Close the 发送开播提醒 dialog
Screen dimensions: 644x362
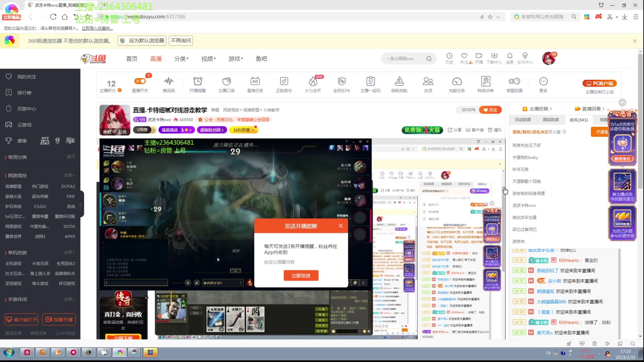pos(341,226)
